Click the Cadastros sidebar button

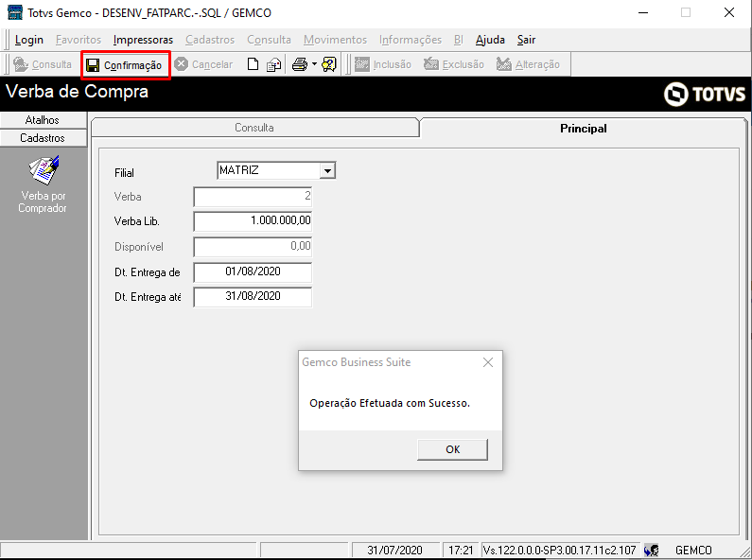(43, 138)
